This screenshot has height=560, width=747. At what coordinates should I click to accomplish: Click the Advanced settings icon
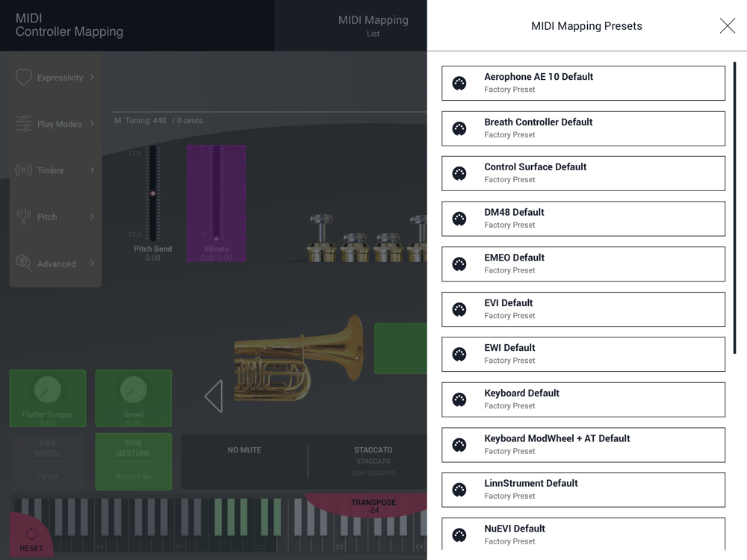24,264
